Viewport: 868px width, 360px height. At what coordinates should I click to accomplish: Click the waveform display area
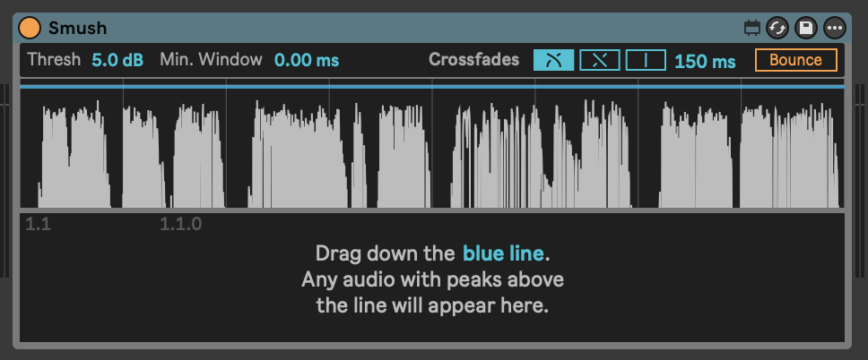(x=431, y=152)
